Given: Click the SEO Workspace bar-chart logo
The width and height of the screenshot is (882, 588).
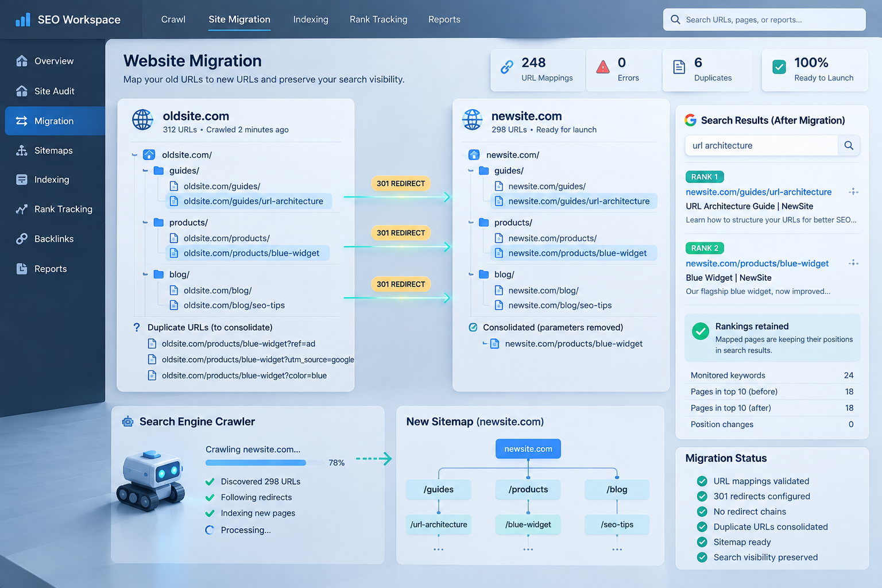Looking at the screenshot, I should (x=23, y=20).
